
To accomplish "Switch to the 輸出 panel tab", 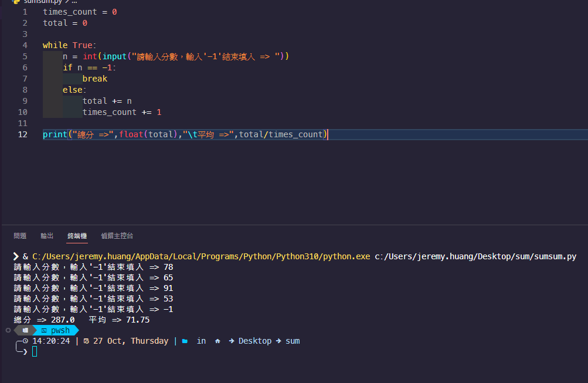I will tap(47, 236).
